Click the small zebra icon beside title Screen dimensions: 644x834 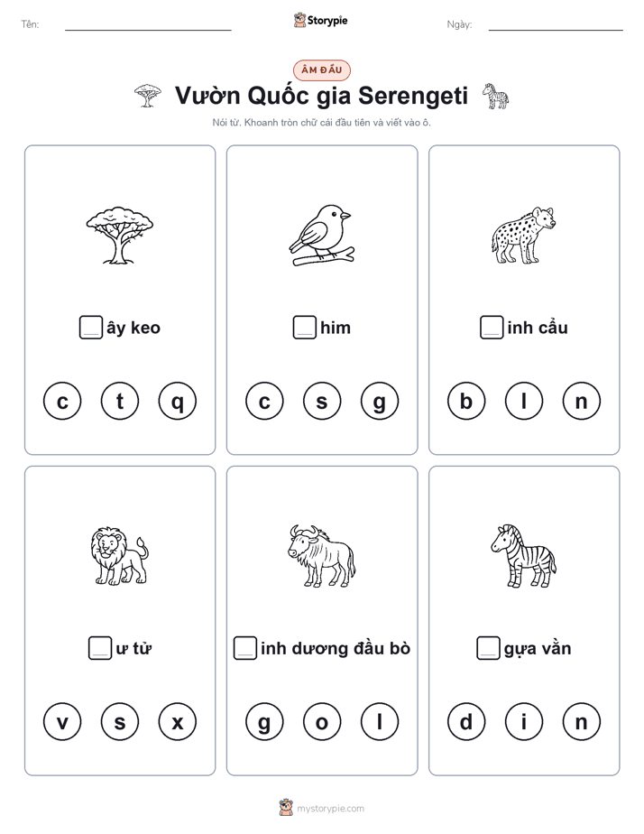click(495, 97)
